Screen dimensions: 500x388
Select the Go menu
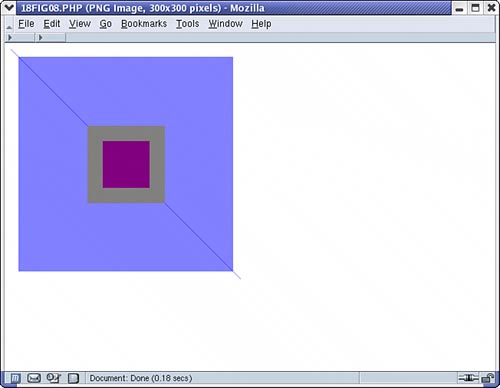click(106, 24)
